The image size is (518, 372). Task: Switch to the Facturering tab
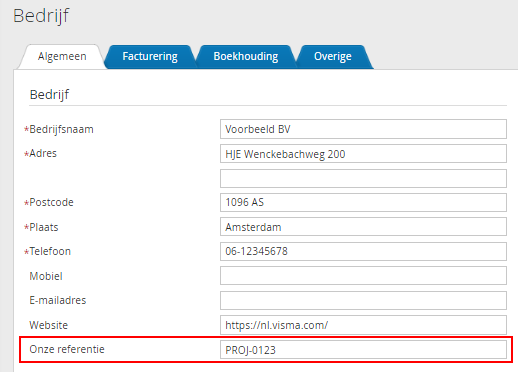[150, 56]
